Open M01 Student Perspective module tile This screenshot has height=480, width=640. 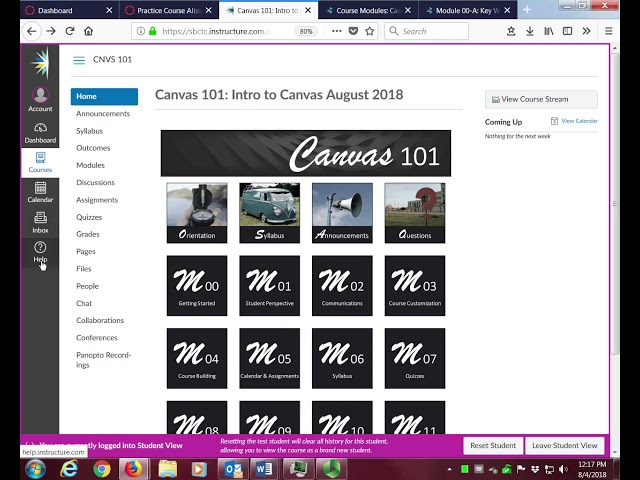coord(269,286)
